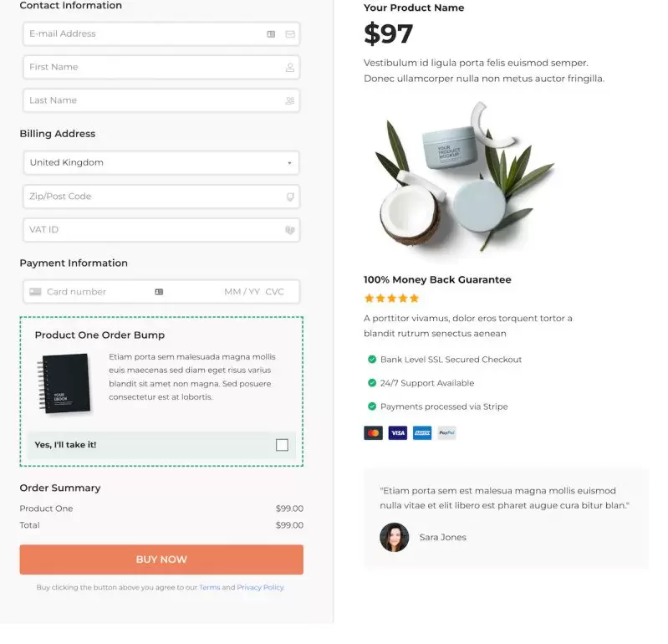Click the envelope icon in E-mail field
This screenshot has height=644, width=668.
coord(290,34)
